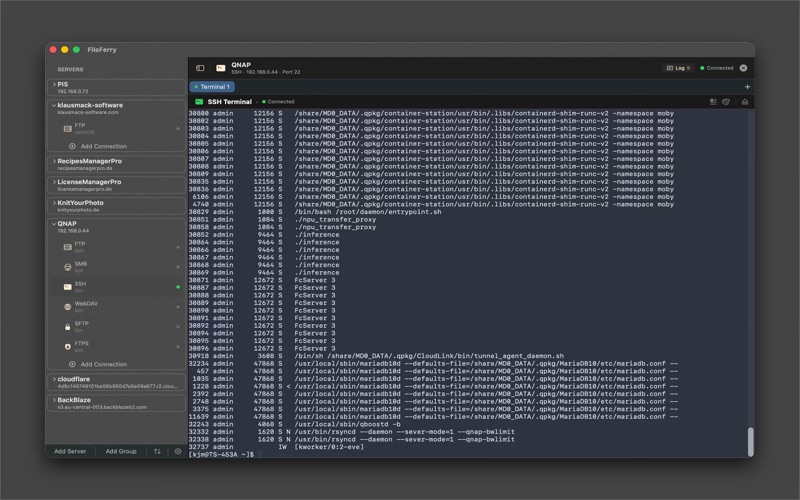The width and height of the screenshot is (800, 500).
Task: Add Connection under QNAP
Action: [97, 364]
